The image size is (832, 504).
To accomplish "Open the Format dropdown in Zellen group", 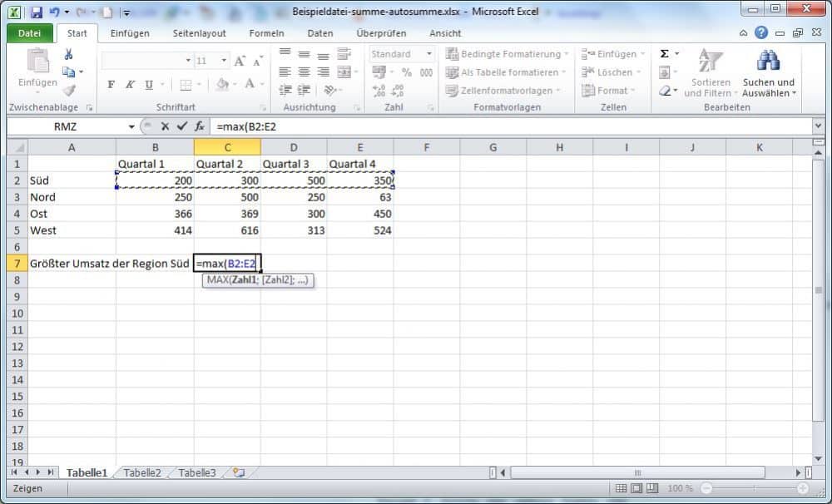I will tap(608, 91).
